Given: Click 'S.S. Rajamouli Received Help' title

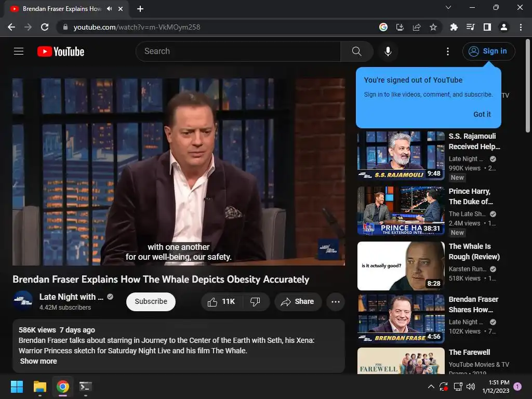Looking at the screenshot, I should coord(474,141).
